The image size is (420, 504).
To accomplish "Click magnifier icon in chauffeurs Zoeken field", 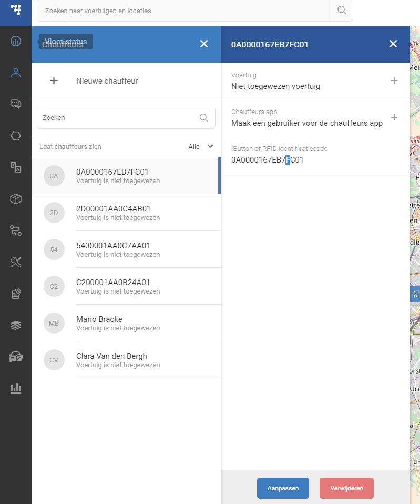I will click(203, 118).
